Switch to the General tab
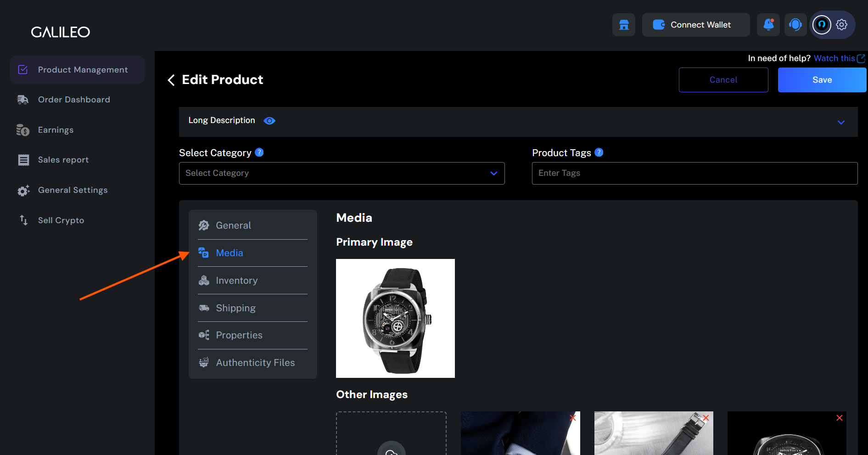The width and height of the screenshot is (868, 455). (252, 225)
